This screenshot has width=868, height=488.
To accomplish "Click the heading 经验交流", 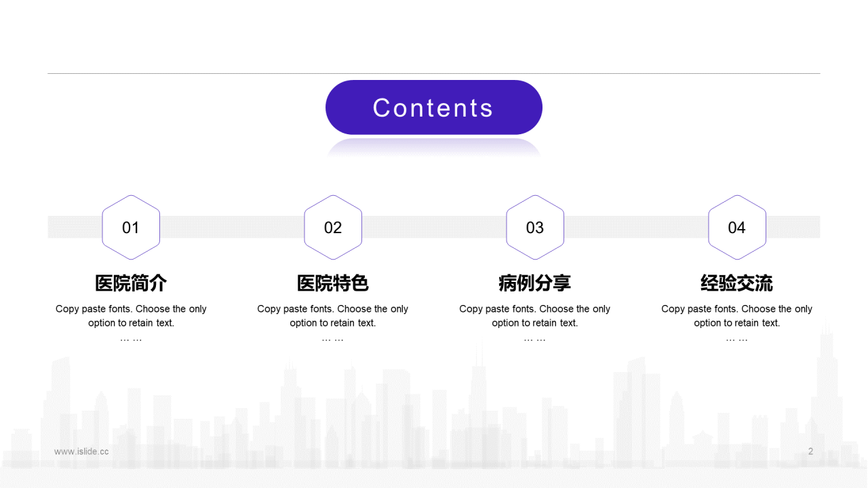I will tap(737, 283).
